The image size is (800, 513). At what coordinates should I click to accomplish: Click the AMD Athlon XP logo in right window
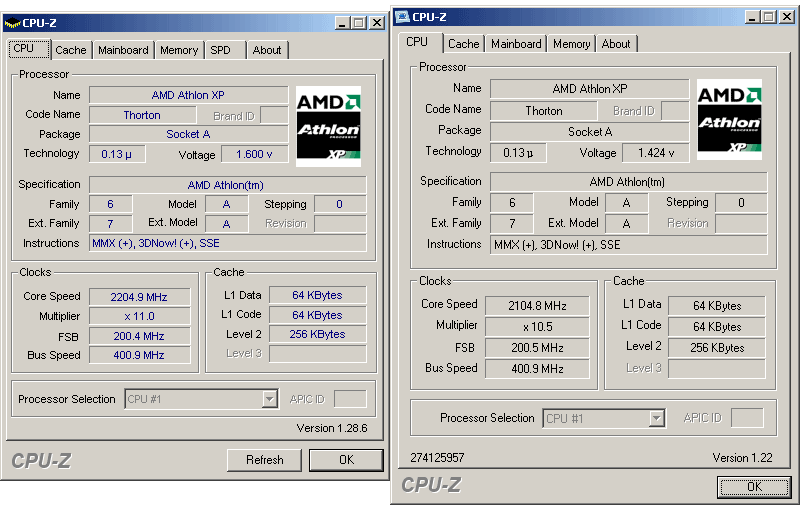click(x=729, y=119)
